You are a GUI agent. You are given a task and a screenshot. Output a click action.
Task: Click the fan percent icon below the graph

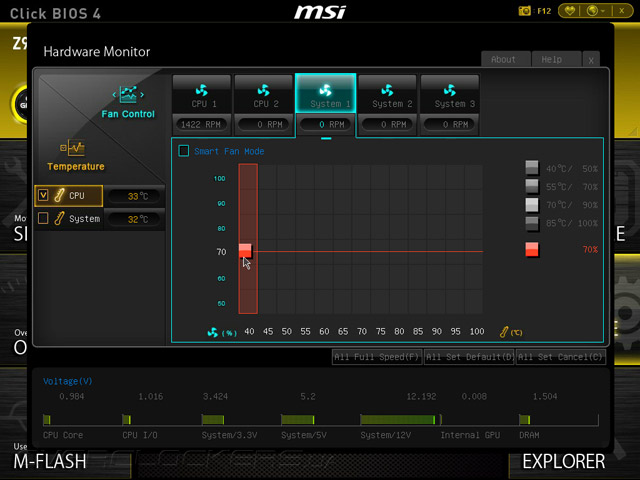click(213, 332)
